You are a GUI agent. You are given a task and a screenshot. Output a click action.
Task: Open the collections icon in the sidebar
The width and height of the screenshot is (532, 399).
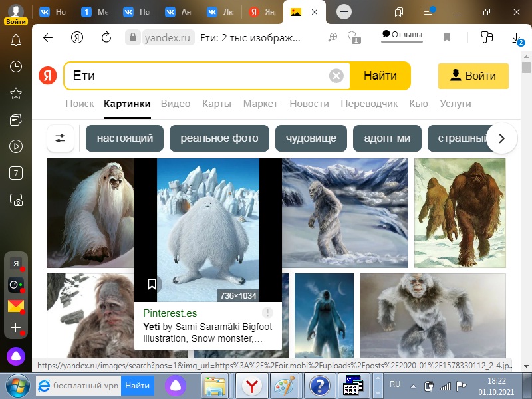(x=16, y=120)
